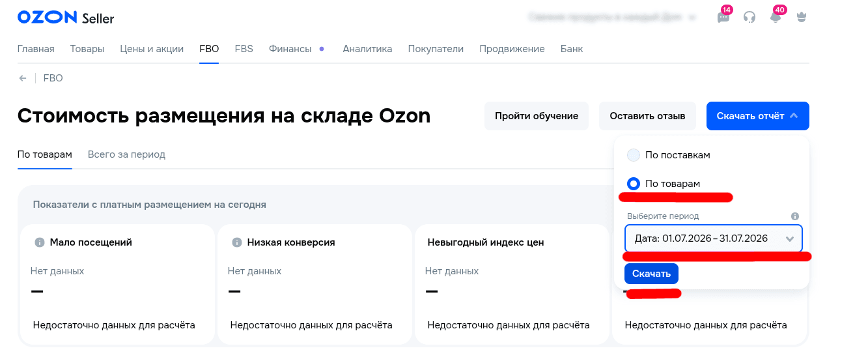Click the page heading Стоимость размещения на складе Ozon
Screen dimensions: 868x359
224,116
